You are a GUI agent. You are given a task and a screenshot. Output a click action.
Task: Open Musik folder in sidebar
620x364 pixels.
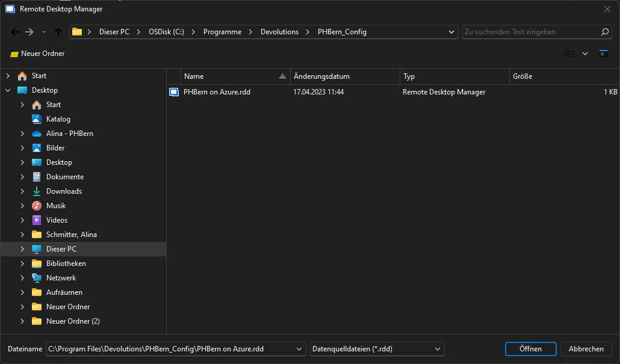[x=56, y=206]
